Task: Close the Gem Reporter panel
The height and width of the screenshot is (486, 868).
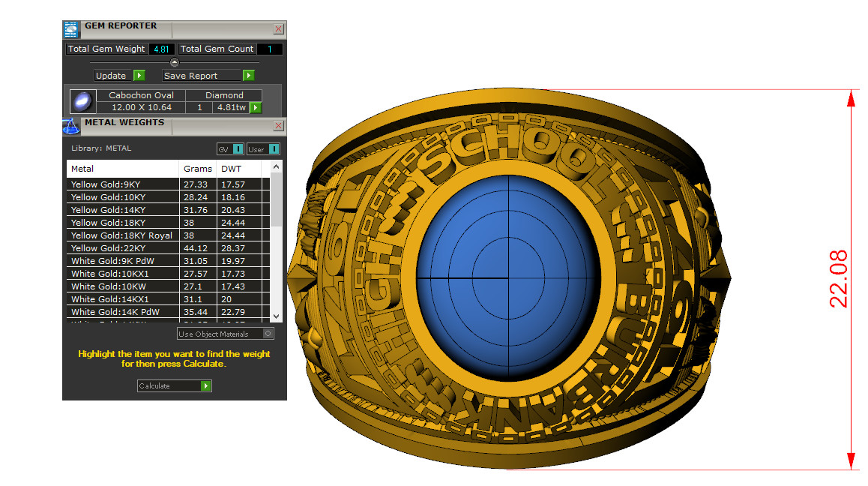Action: tap(279, 29)
